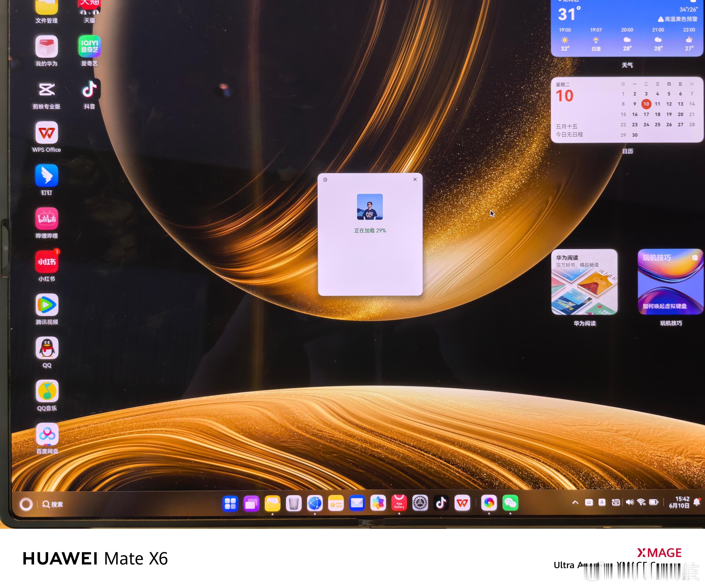Open the QQ penguin app
This screenshot has width=705, height=588.
pos(47,348)
